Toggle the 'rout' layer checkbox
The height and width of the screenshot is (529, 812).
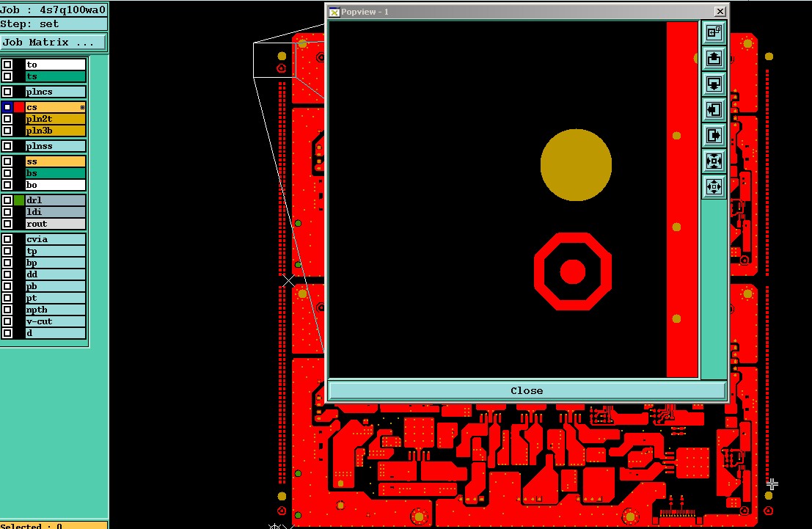point(7,224)
